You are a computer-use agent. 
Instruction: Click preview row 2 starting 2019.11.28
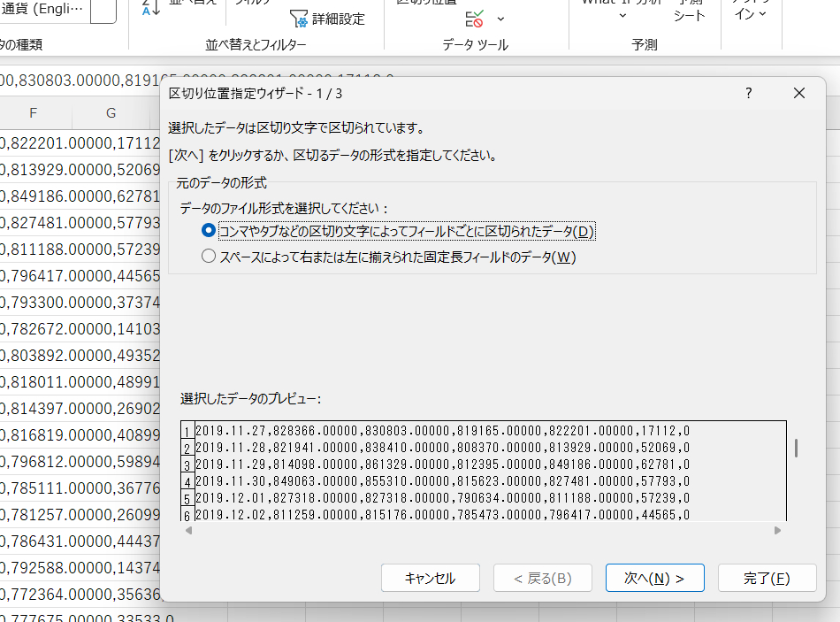pos(442,448)
